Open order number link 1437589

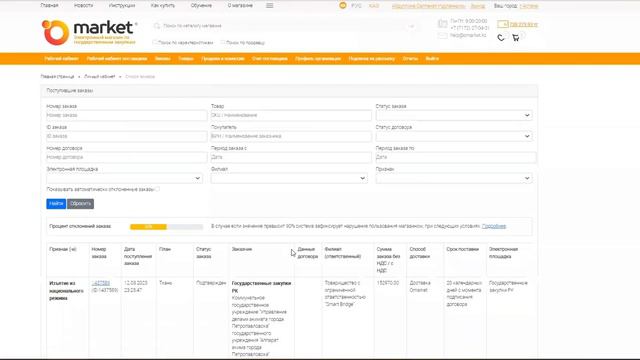100,283
